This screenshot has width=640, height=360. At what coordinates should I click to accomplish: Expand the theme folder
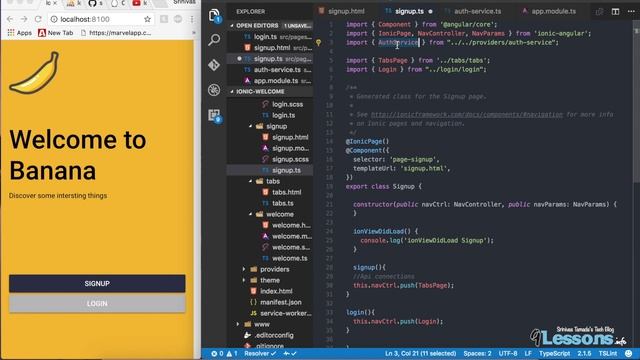click(x=244, y=280)
